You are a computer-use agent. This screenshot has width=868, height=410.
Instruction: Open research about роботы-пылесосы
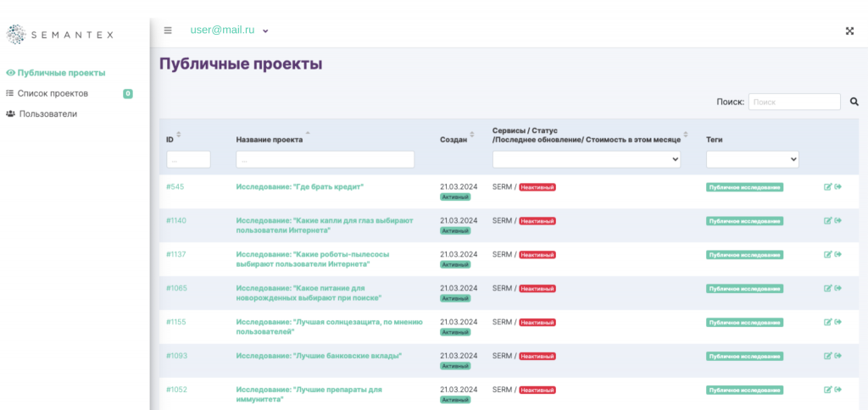(313, 259)
